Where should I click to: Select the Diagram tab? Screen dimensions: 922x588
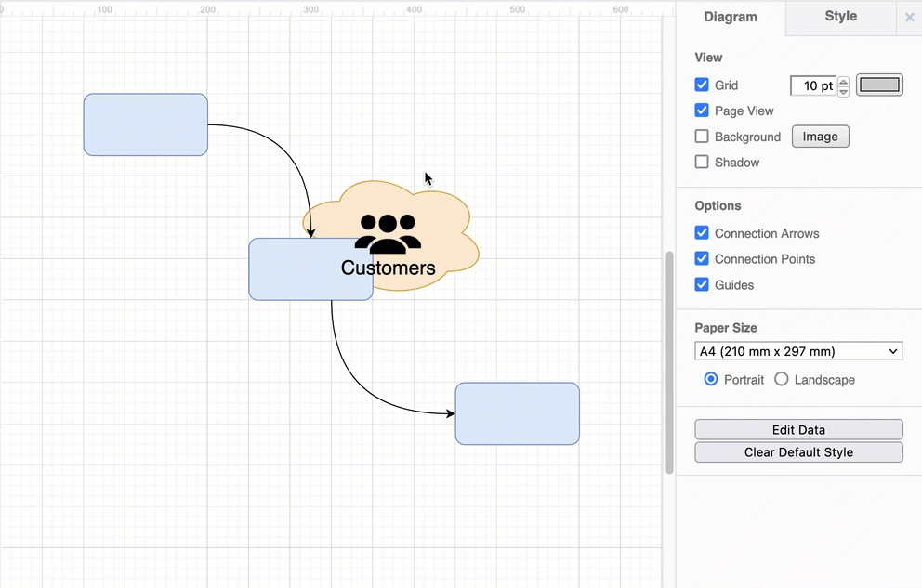[731, 16]
